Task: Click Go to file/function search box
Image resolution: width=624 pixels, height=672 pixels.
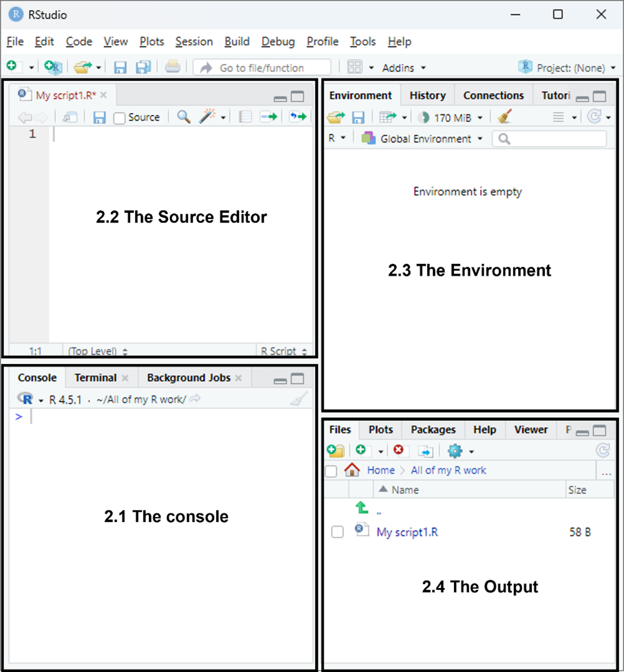Action: (261, 68)
